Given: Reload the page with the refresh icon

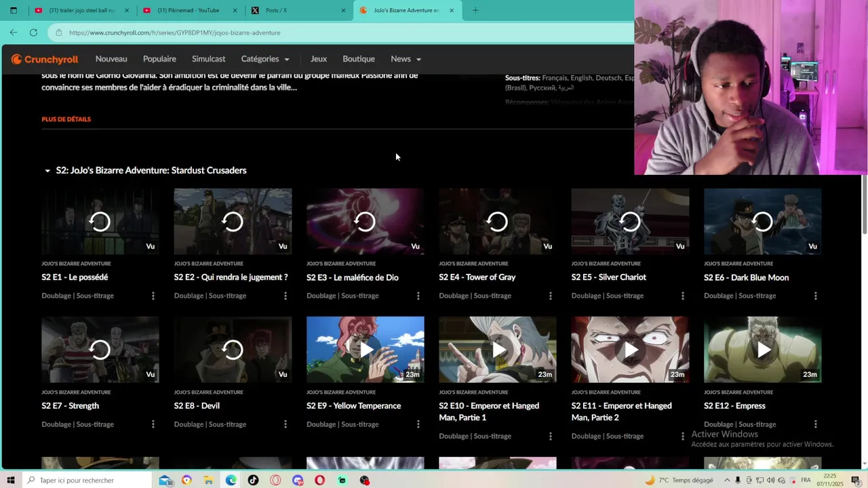Looking at the screenshot, I should [33, 32].
